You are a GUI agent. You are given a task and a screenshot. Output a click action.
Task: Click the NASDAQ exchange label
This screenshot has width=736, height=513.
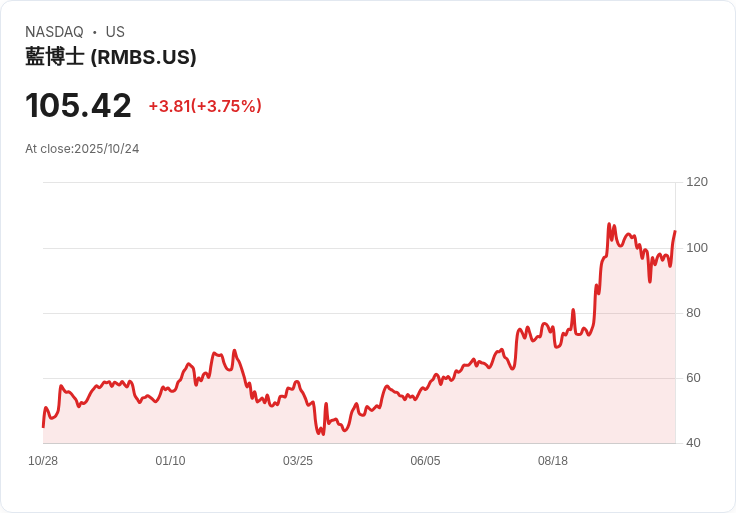pyautogui.click(x=54, y=32)
